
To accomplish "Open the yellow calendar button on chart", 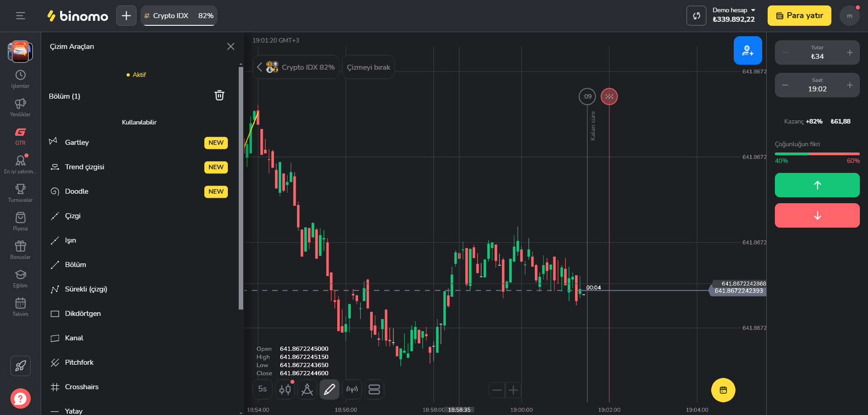I will (723, 390).
